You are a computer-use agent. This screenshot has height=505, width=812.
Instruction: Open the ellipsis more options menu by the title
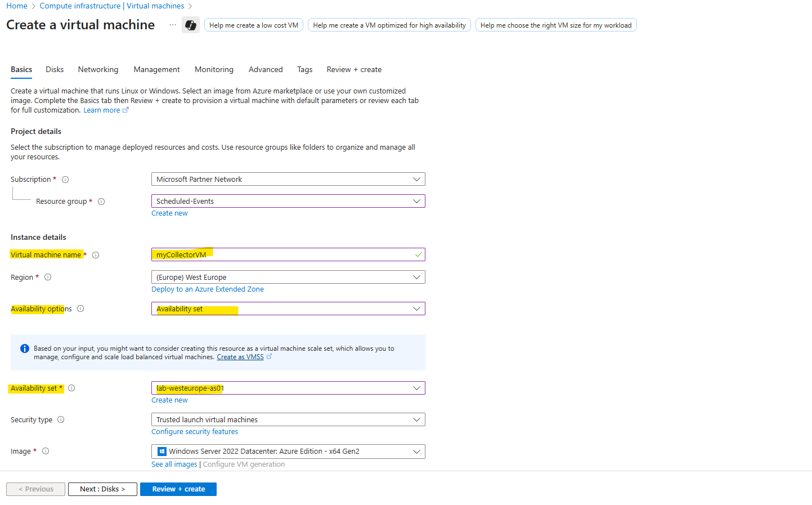click(x=173, y=25)
